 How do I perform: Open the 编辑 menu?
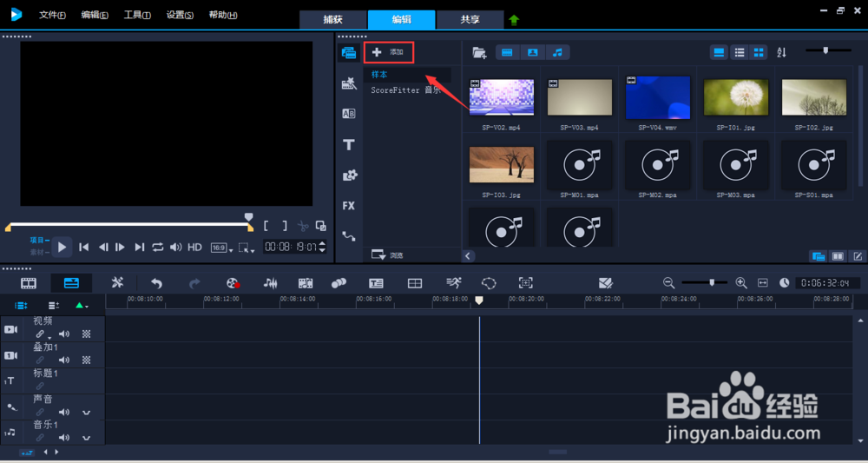(95, 15)
